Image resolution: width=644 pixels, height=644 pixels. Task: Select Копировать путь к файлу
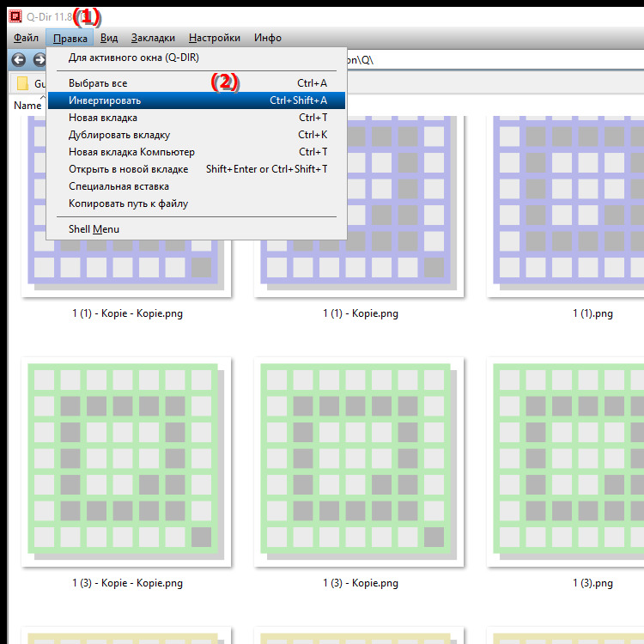[197, 204]
